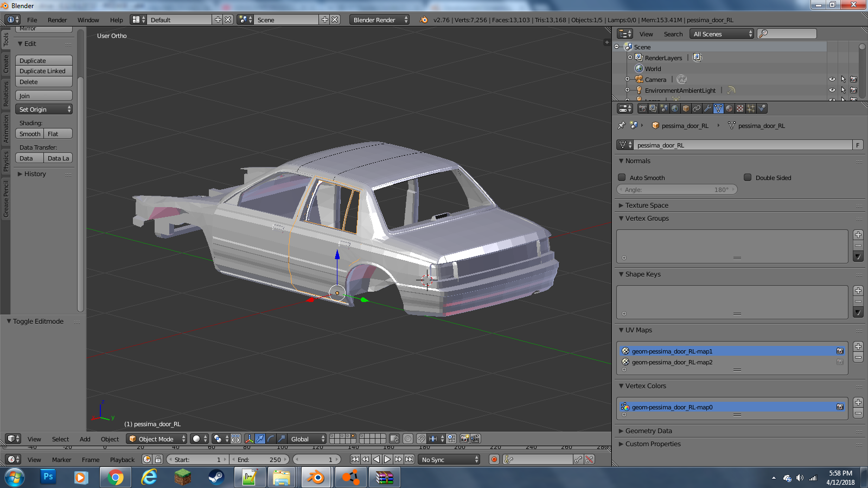Open the World properties tab

(675, 108)
